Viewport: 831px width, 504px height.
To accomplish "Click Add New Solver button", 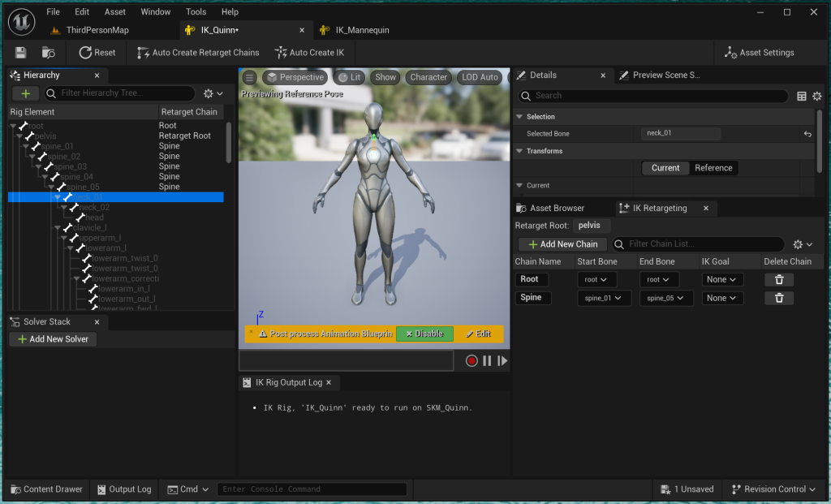I will point(53,339).
